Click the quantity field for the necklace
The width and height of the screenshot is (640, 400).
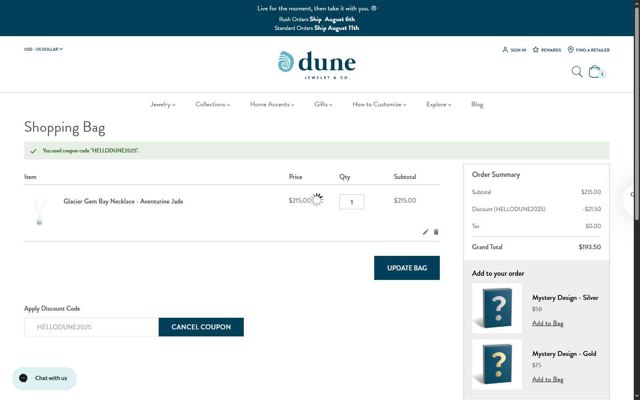[351, 202]
